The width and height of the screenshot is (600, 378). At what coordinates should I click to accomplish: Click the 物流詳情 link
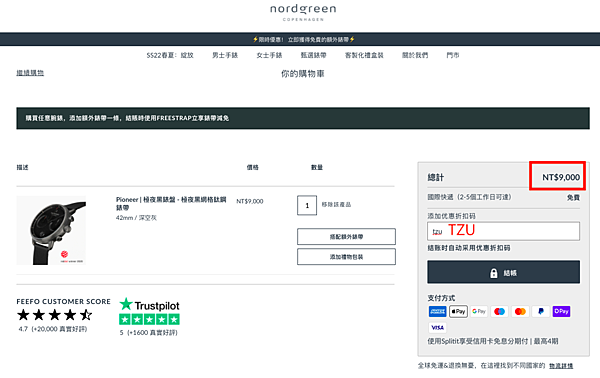pos(561,366)
